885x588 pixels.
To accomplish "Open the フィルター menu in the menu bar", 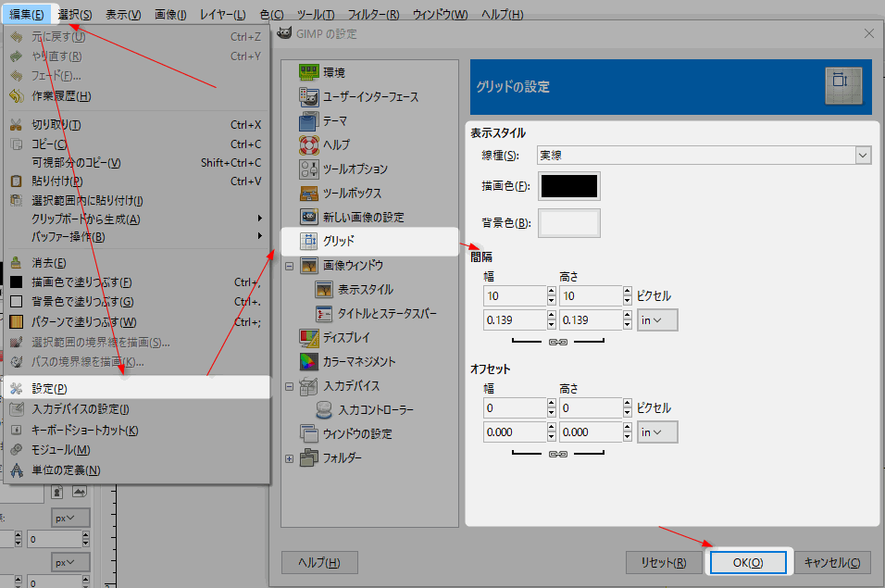I will tap(374, 14).
